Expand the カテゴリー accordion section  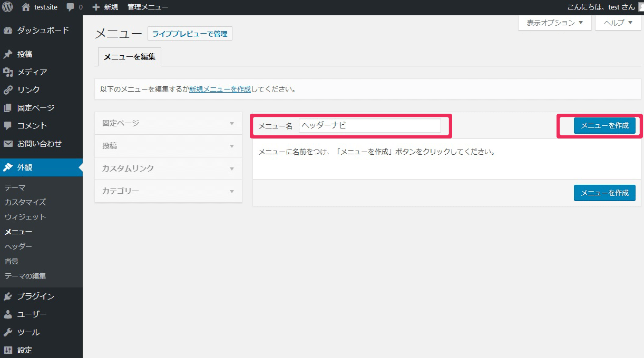click(168, 191)
